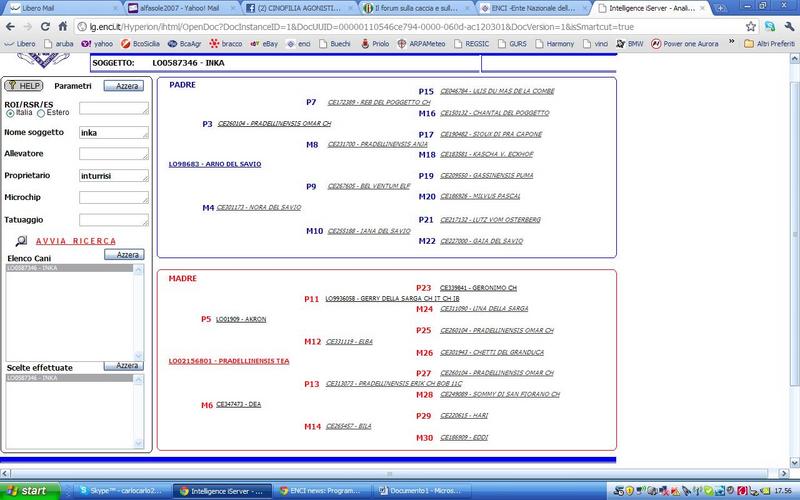Viewport: 800px width, 500px height.
Task: Select the Italia radio button
Action: (10, 112)
